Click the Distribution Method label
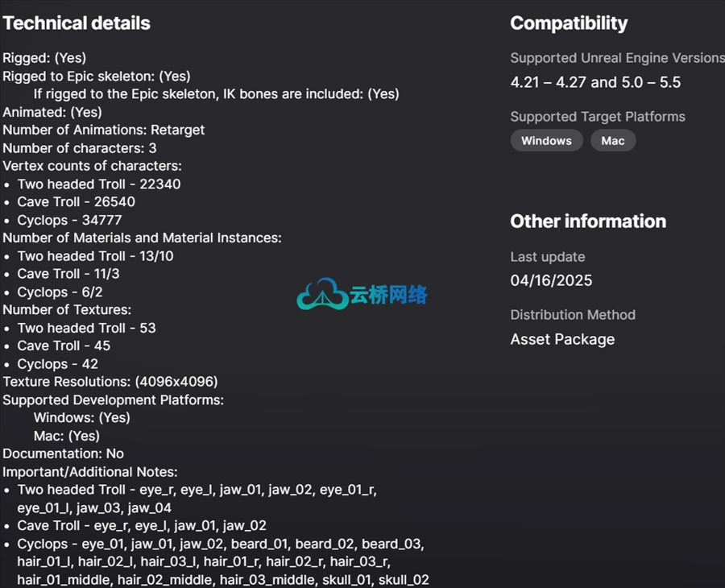This screenshot has height=588, width=725. coord(573,315)
